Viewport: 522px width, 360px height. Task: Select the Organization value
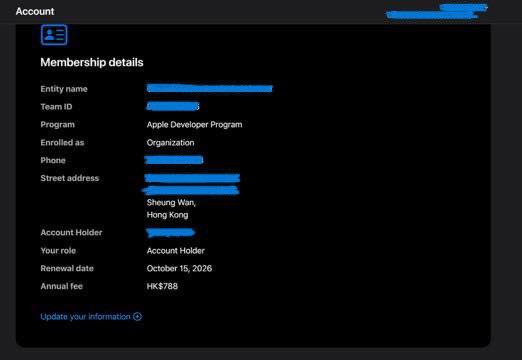[170, 143]
